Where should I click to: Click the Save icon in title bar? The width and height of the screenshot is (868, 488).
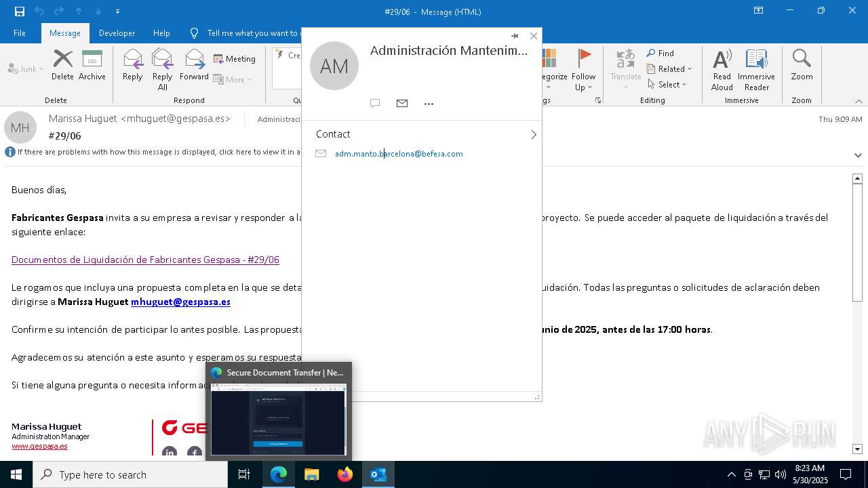pos(20,12)
